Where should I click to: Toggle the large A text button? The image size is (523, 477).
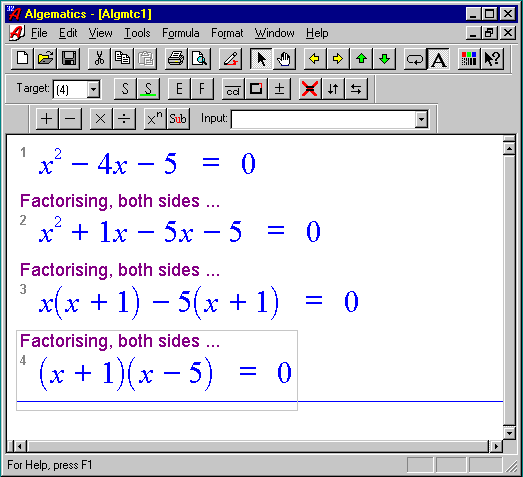[x=438, y=59]
